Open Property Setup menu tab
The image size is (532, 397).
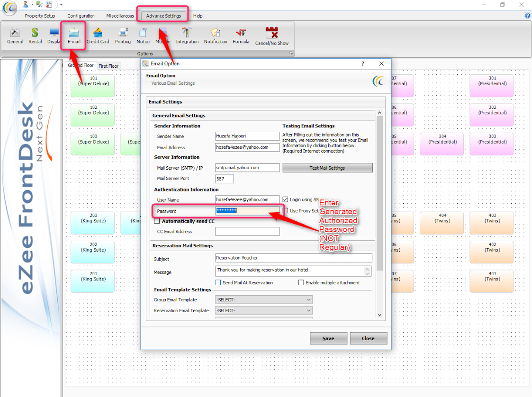40,16
